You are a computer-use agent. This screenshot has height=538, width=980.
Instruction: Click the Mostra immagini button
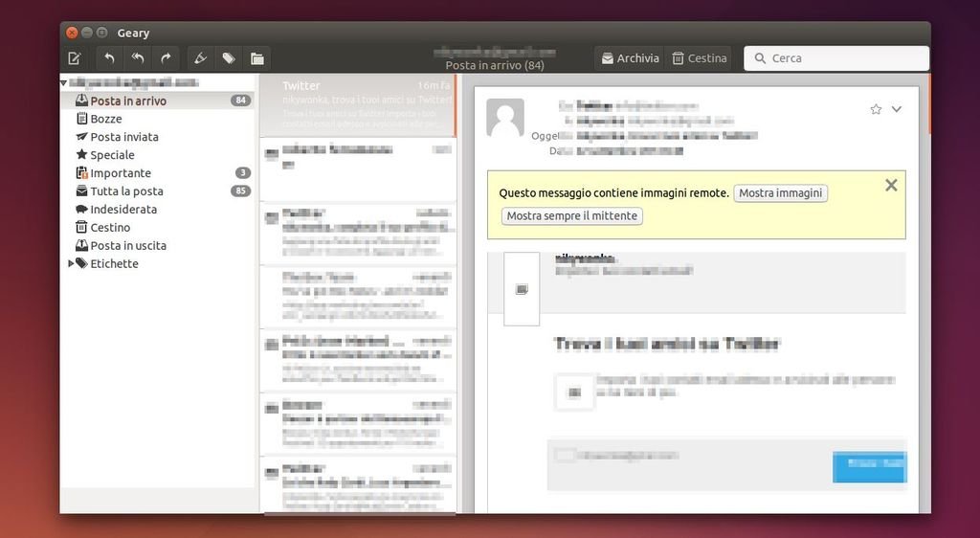tap(781, 193)
